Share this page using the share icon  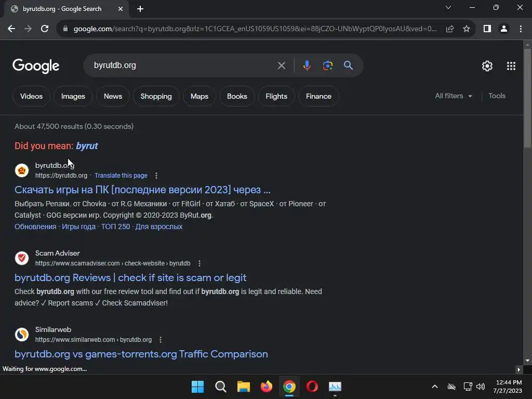(450, 29)
